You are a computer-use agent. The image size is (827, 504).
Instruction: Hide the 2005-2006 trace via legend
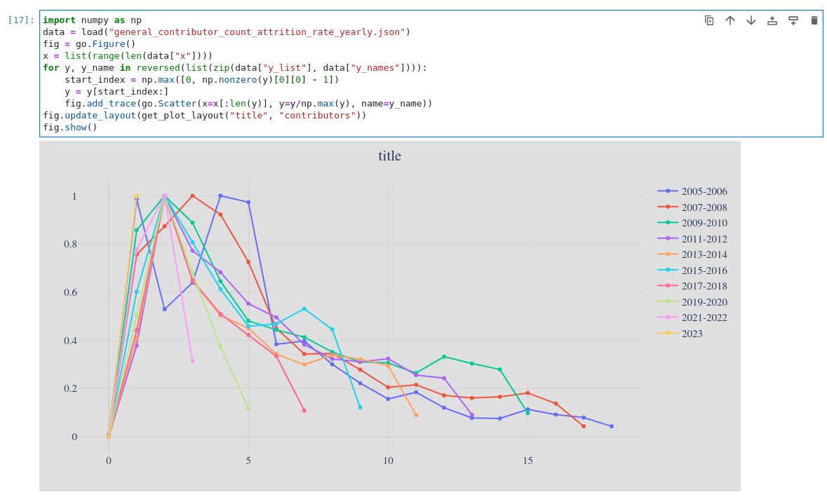click(705, 191)
